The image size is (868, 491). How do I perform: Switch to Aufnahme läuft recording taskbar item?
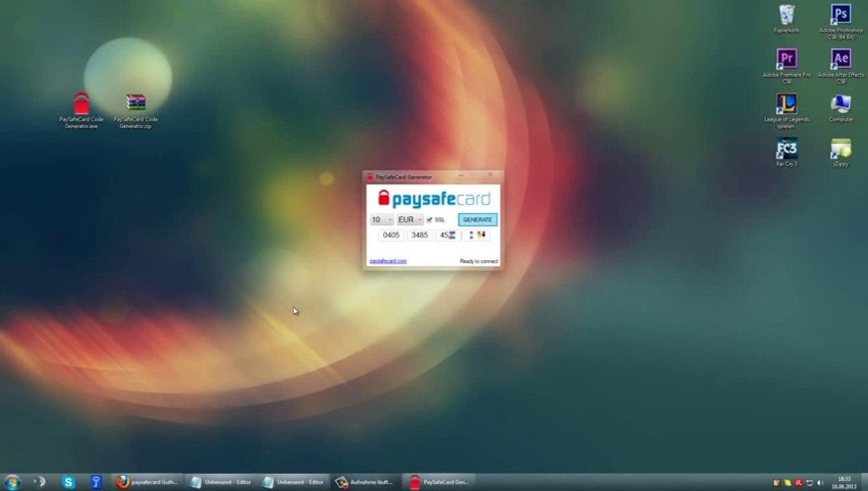coord(365,482)
